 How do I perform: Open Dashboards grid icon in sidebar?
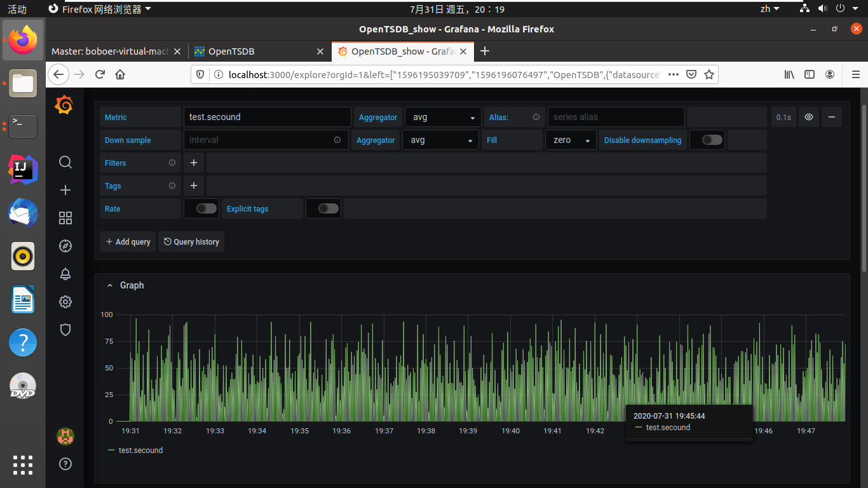point(65,218)
